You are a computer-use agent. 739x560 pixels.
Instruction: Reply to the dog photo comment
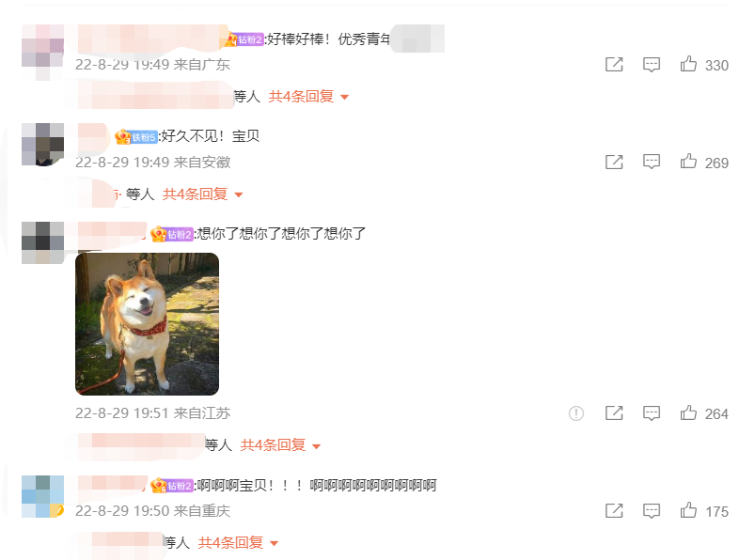point(652,413)
